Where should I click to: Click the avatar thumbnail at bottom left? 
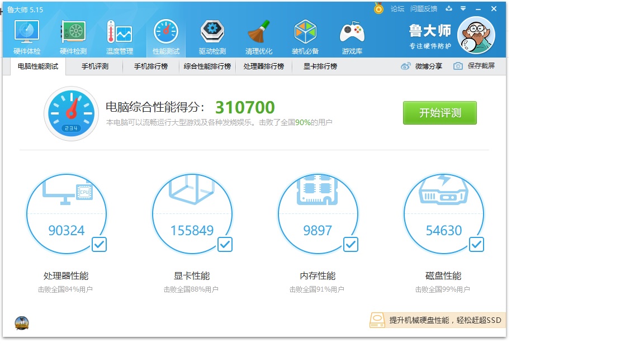point(21,323)
